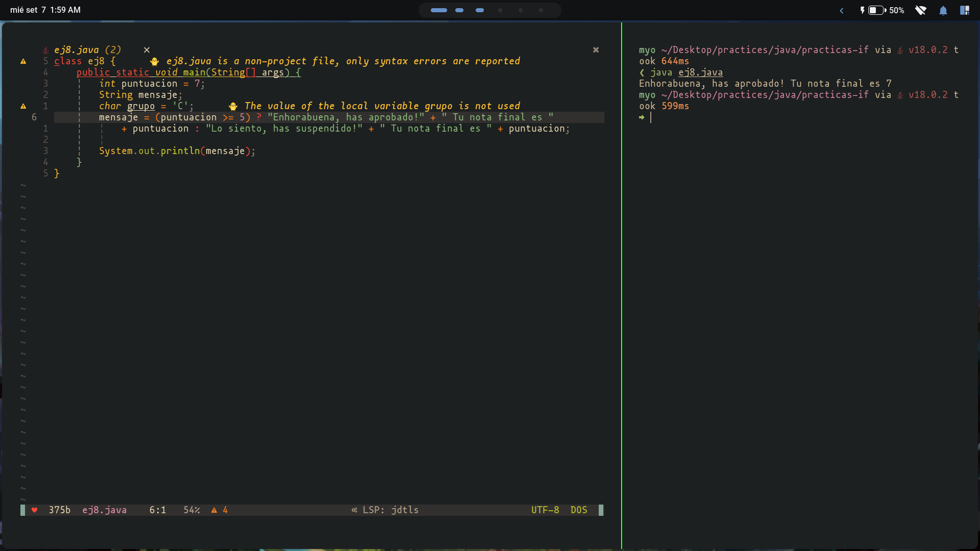Switch to the third workspace indicator
The image size is (980, 551).
(480, 10)
